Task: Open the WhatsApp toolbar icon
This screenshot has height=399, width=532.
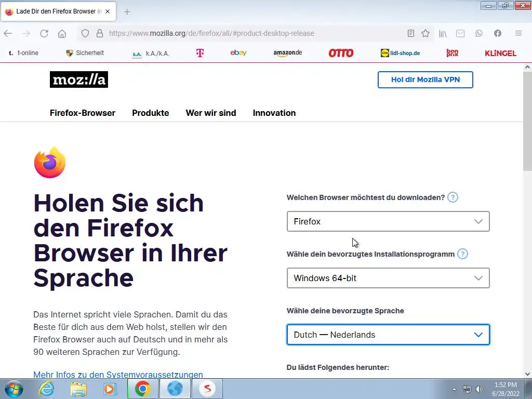Action: pyautogui.click(x=478, y=33)
